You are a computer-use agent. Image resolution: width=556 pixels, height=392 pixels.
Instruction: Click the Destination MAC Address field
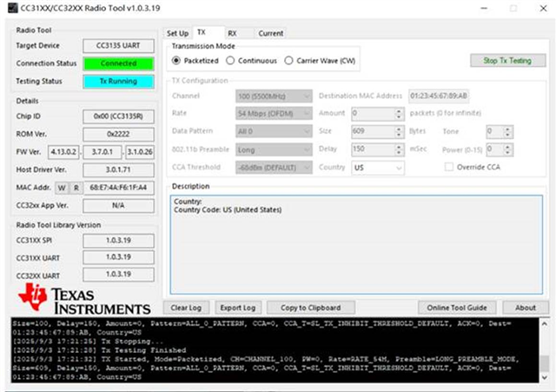point(439,96)
